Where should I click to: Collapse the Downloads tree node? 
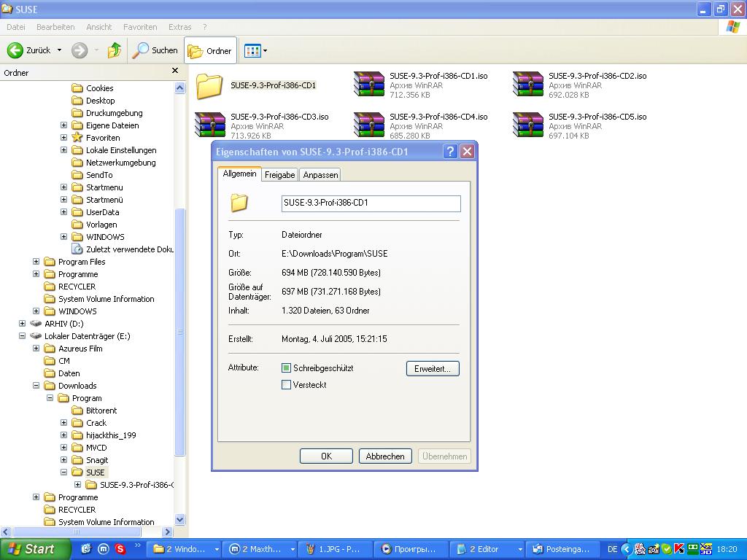36,385
